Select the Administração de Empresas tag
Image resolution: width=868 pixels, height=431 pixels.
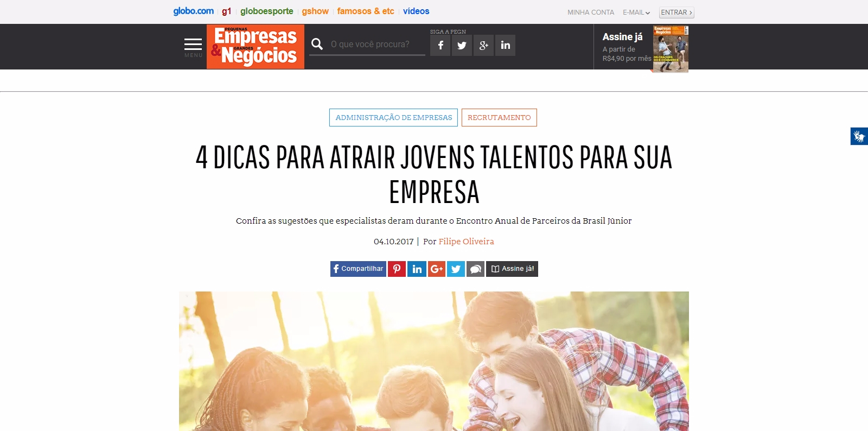click(x=393, y=118)
